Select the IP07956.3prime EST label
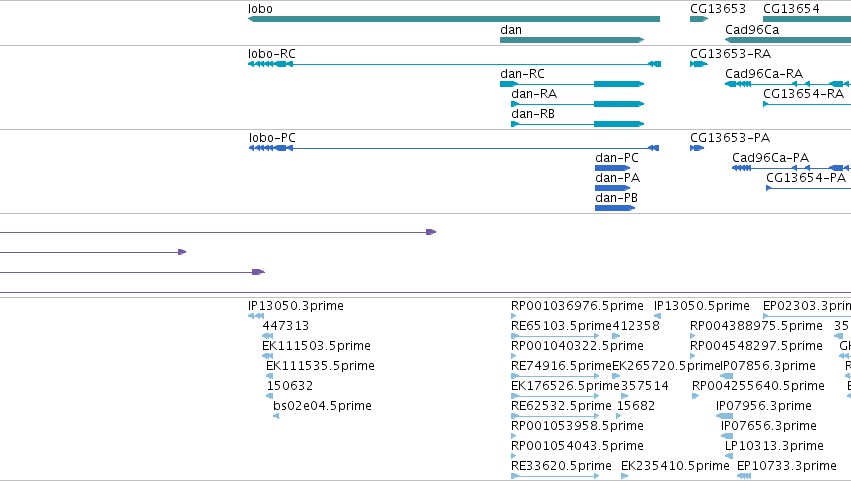 click(x=764, y=407)
